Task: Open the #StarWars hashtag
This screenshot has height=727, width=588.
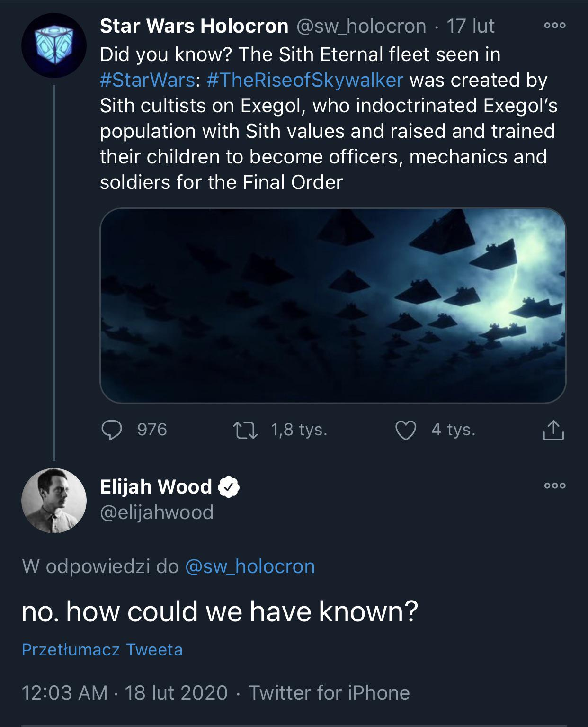Action: click(148, 80)
